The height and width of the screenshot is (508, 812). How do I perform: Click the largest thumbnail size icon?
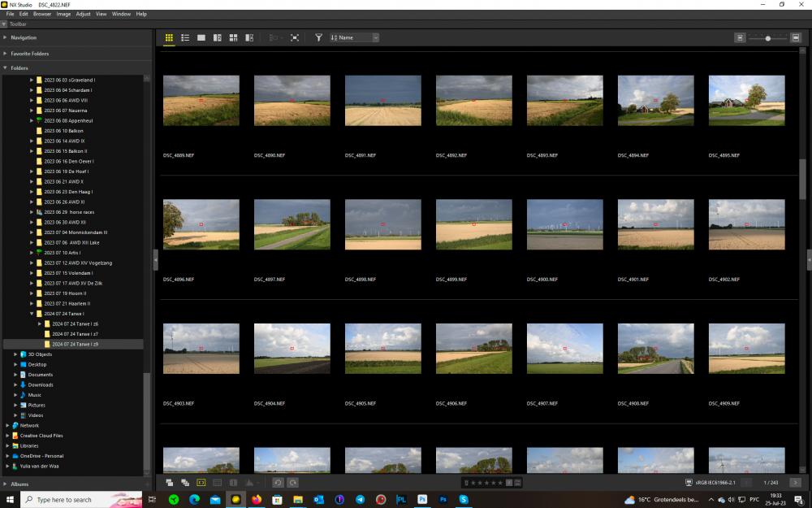click(796, 38)
